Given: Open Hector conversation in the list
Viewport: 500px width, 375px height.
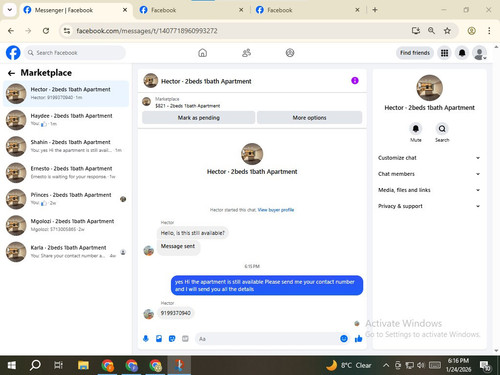Looking at the screenshot, I should (x=66, y=94).
